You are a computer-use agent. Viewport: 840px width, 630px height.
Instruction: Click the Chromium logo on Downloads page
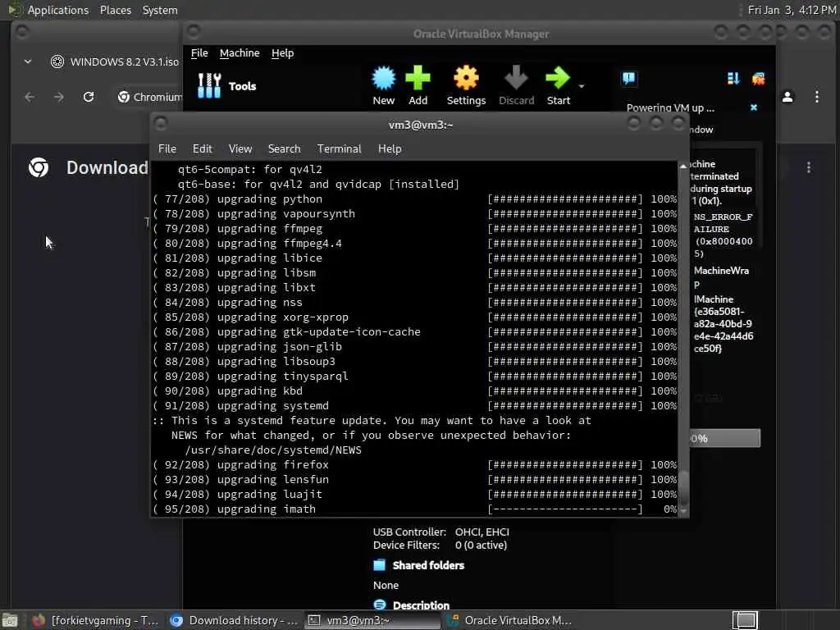click(x=39, y=167)
